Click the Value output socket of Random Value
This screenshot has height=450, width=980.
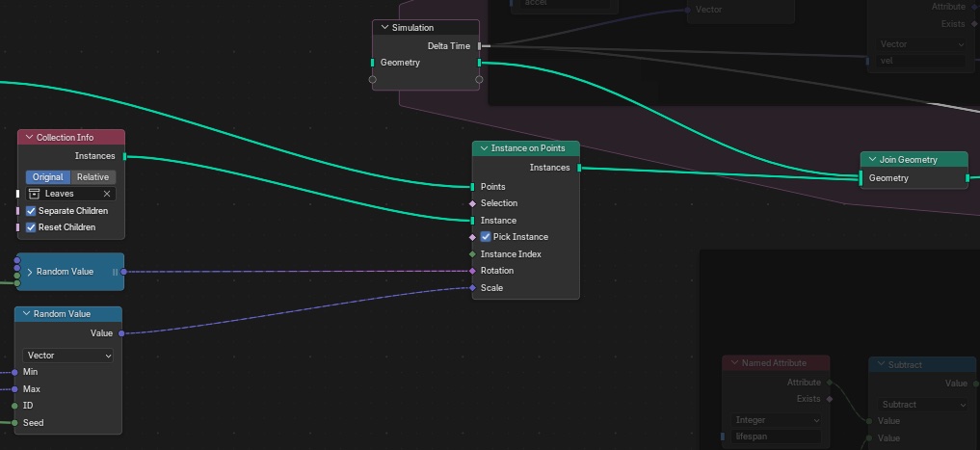click(121, 333)
